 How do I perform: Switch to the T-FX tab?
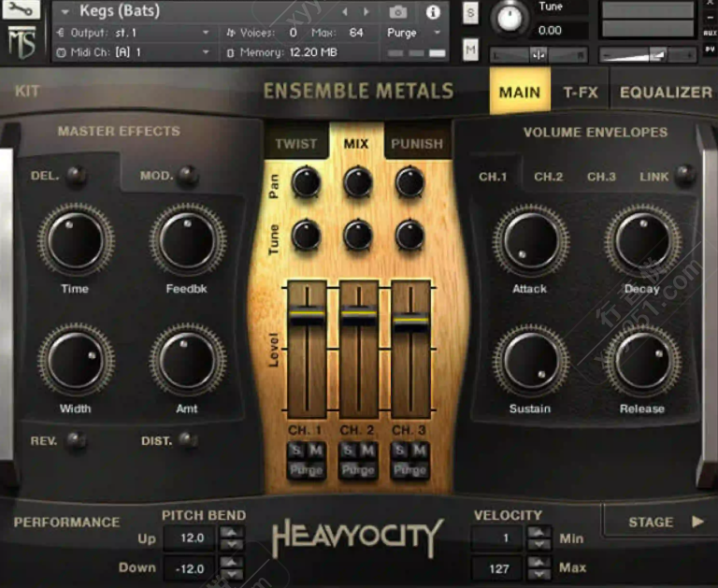coord(581,92)
